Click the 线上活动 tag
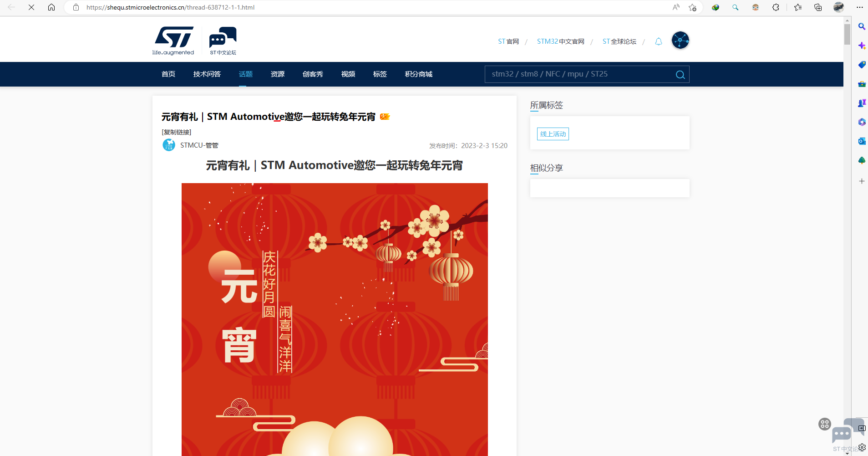868x456 pixels. tap(553, 134)
